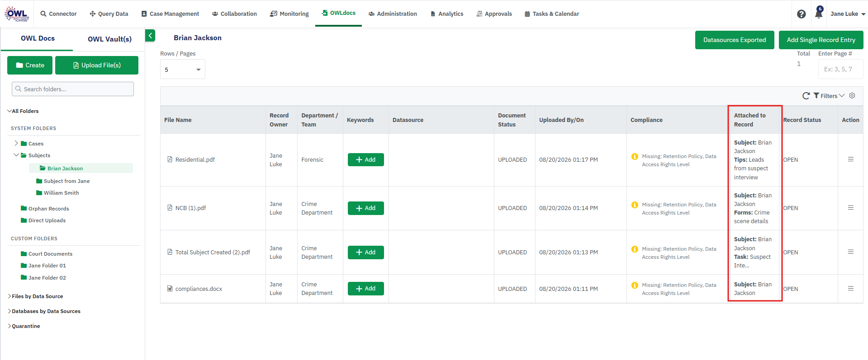Image resolution: width=868 pixels, height=360 pixels.
Task: Select the Subject from Jane folder
Action: coord(66,181)
